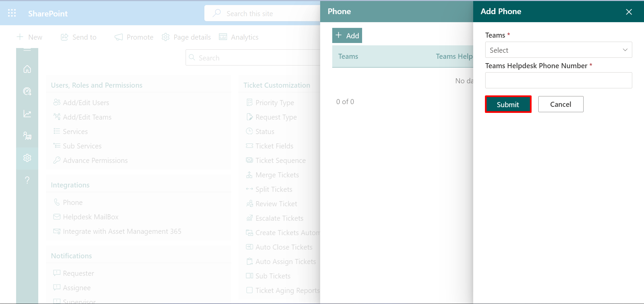Screen dimensions: 644x304
Task: Click the Teams Helpdesk Phone Number field
Action: tap(558, 80)
